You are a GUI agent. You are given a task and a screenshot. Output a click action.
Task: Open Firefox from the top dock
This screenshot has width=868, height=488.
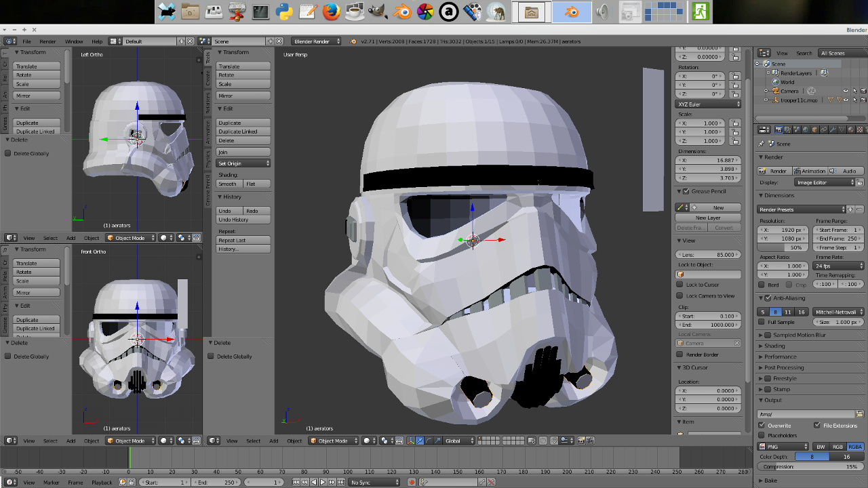(x=330, y=12)
